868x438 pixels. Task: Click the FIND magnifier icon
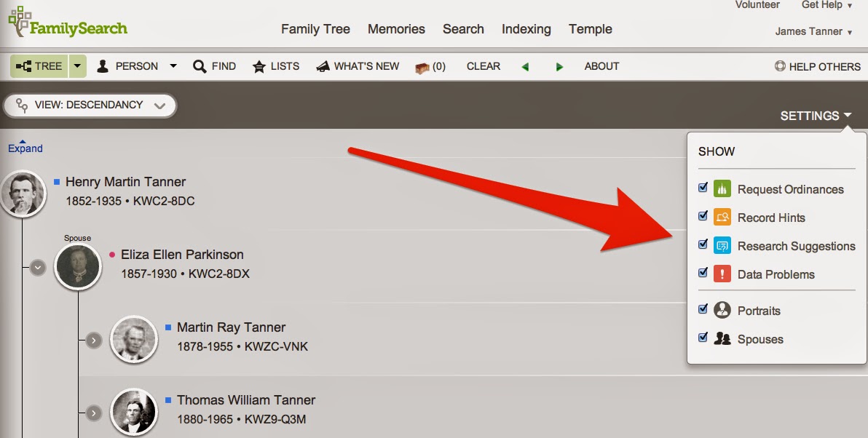tap(200, 66)
